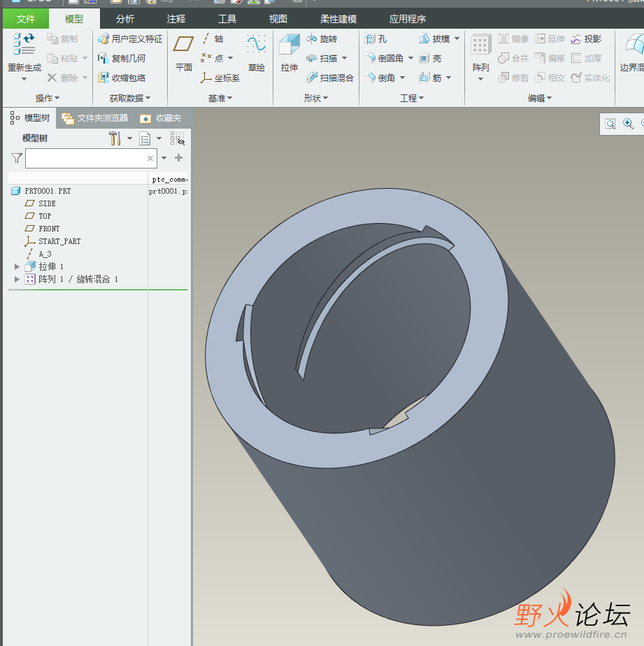This screenshot has height=646, width=644.
Task: Select the FRONT datum plane
Action: tap(43, 229)
